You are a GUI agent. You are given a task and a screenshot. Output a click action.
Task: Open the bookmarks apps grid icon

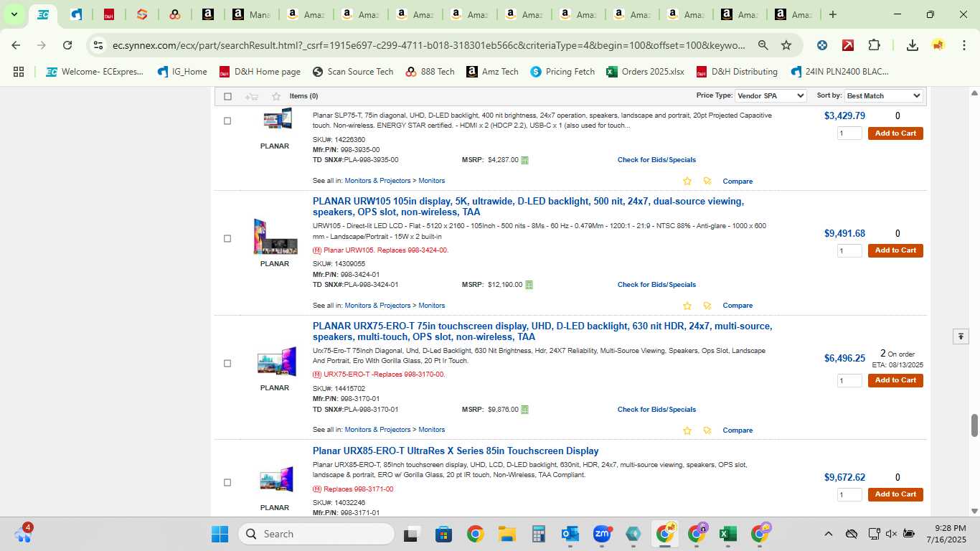pos(19,72)
